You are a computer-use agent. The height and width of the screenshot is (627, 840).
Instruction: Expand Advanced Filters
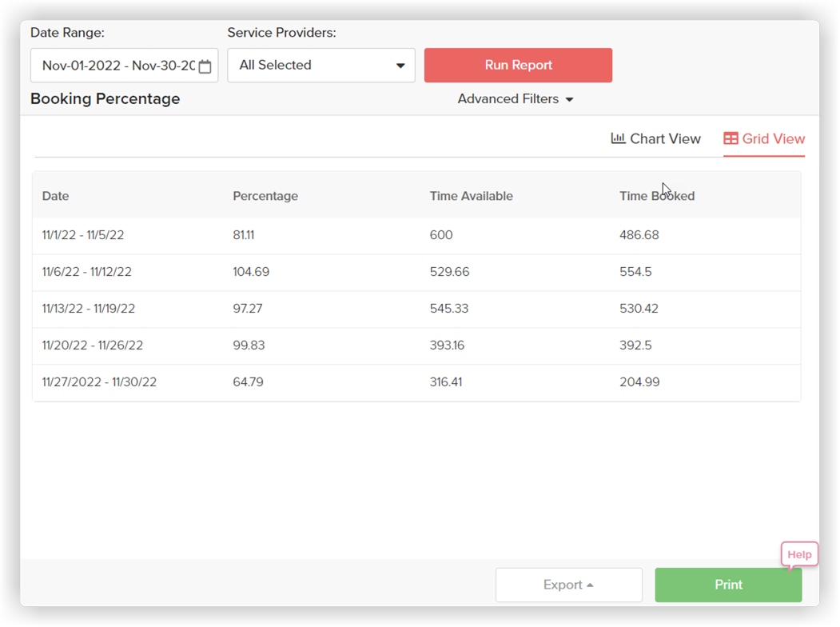click(516, 99)
